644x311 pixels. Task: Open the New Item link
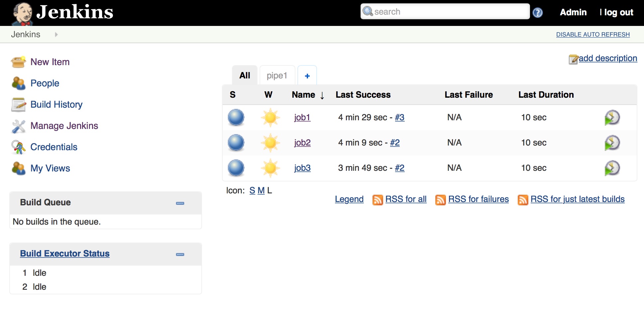click(x=50, y=62)
